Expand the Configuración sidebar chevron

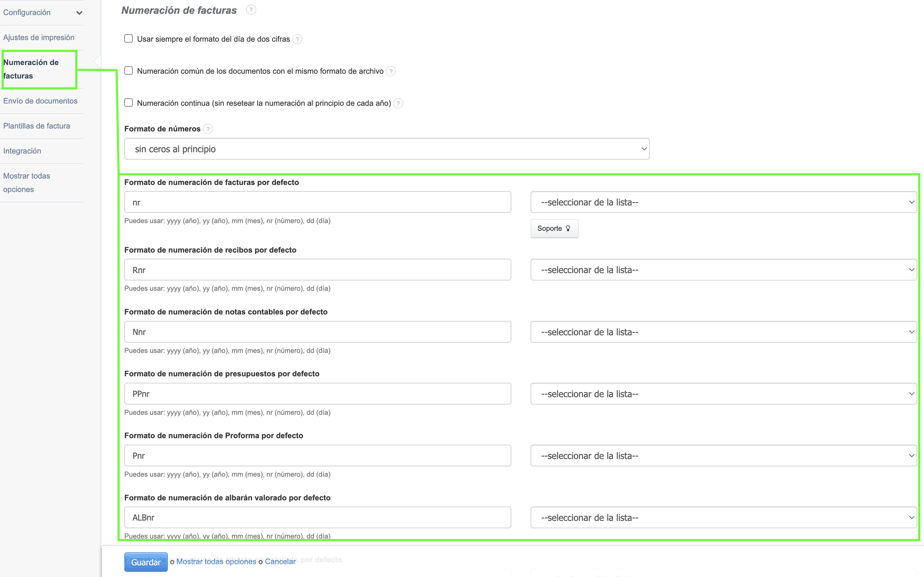[x=79, y=13]
